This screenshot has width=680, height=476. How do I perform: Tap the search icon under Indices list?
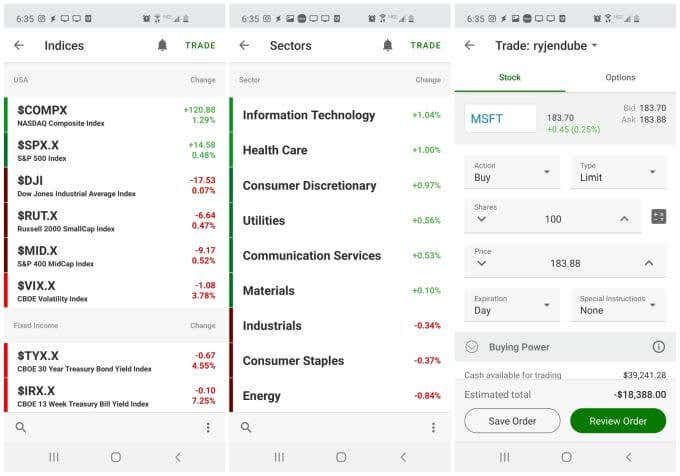pos(21,427)
